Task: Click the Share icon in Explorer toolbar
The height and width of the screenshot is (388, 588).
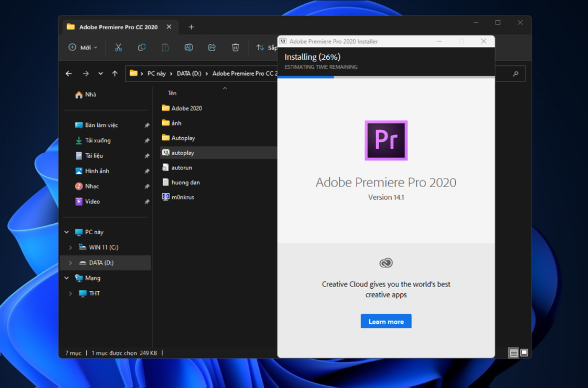Action: [212, 48]
